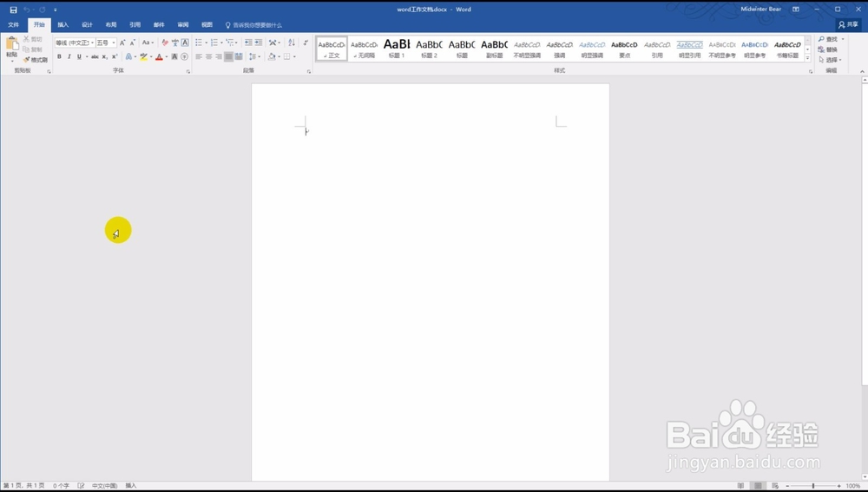Click the spelling proofing icon in status bar
Image resolution: width=868 pixels, height=492 pixels.
click(x=81, y=485)
